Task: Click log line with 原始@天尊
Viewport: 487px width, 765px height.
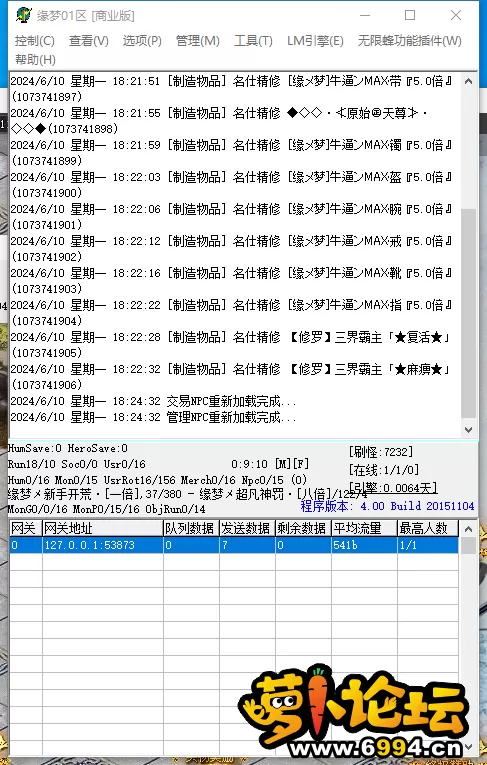Action: tap(220, 121)
